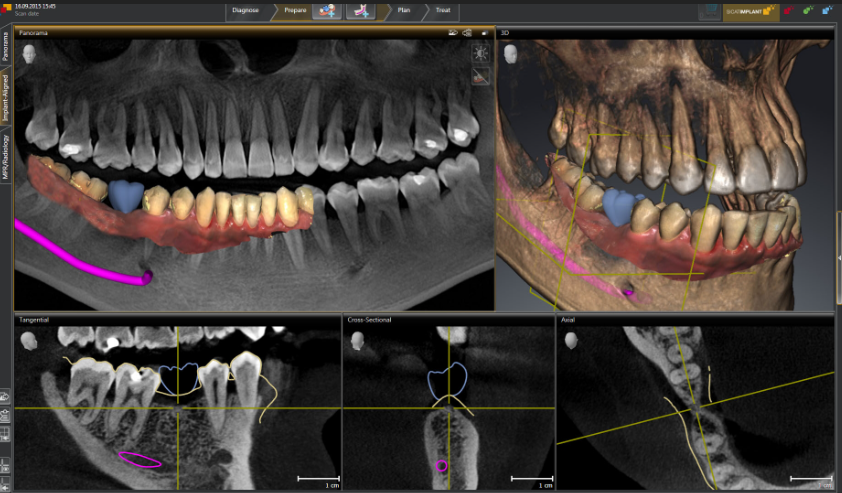
Task: Toggle the rightmost Panorama header icon
Action: (x=485, y=33)
